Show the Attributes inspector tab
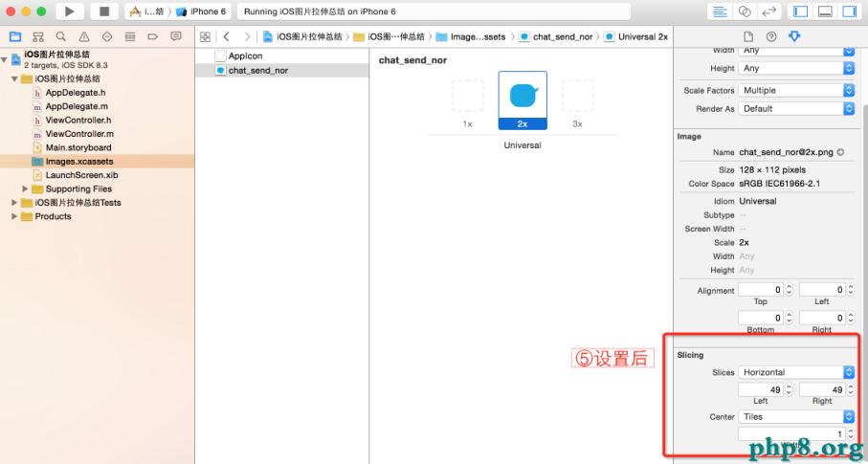The width and height of the screenshot is (868, 464). [x=794, y=37]
